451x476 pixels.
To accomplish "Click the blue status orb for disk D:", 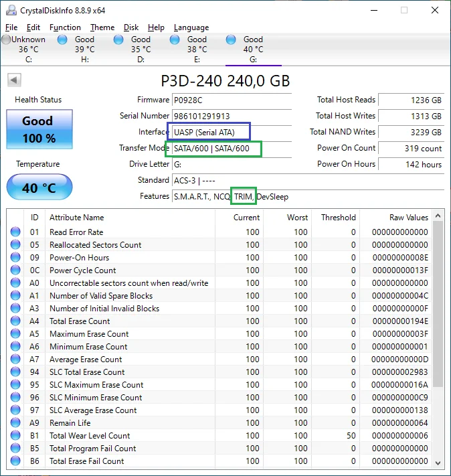I will (x=118, y=39).
